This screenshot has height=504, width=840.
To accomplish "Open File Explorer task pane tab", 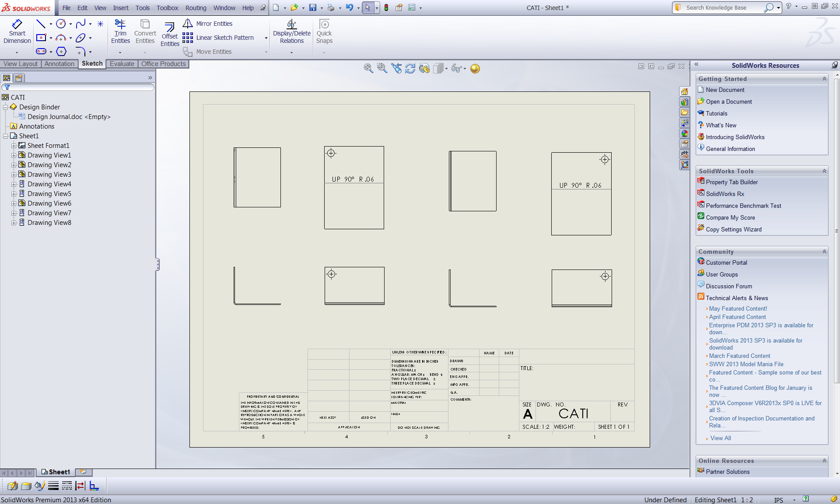I will [x=684, y=112].
